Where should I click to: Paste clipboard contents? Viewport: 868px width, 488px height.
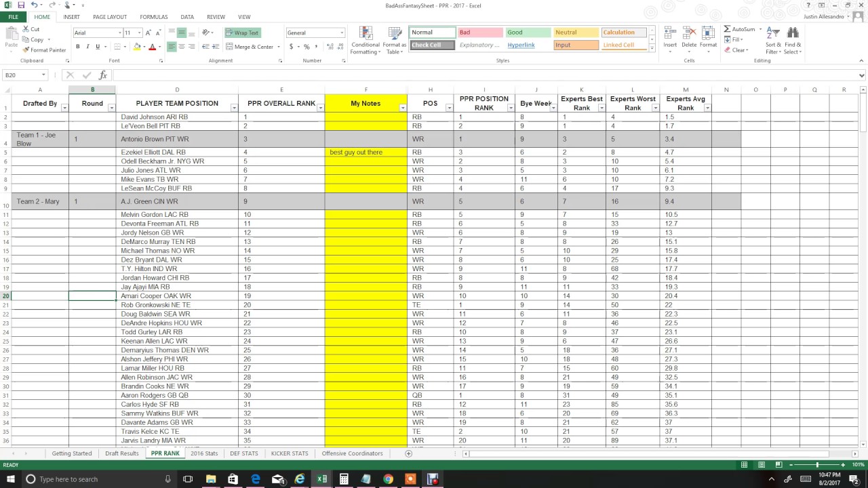[x=11, y=39]
